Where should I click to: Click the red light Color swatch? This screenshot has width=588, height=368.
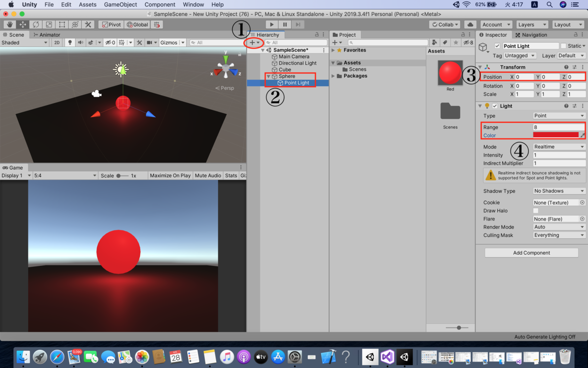click(x=556, y=135)
